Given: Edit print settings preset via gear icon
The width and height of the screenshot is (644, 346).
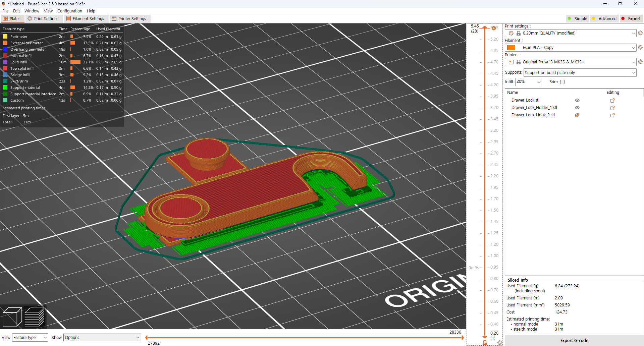Looking at the screenshot, I should pos(640,33).
